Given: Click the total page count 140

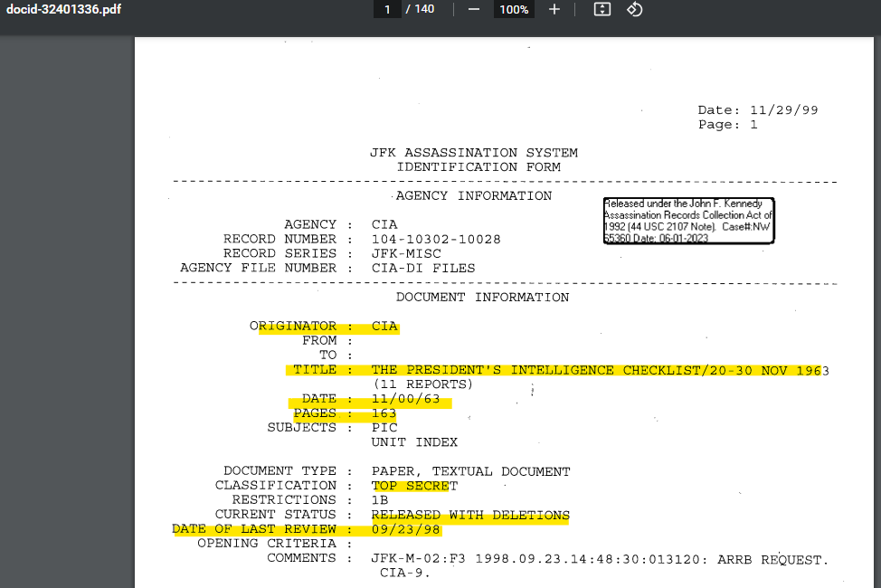Looking at the screenshot, I should [424, 9].
